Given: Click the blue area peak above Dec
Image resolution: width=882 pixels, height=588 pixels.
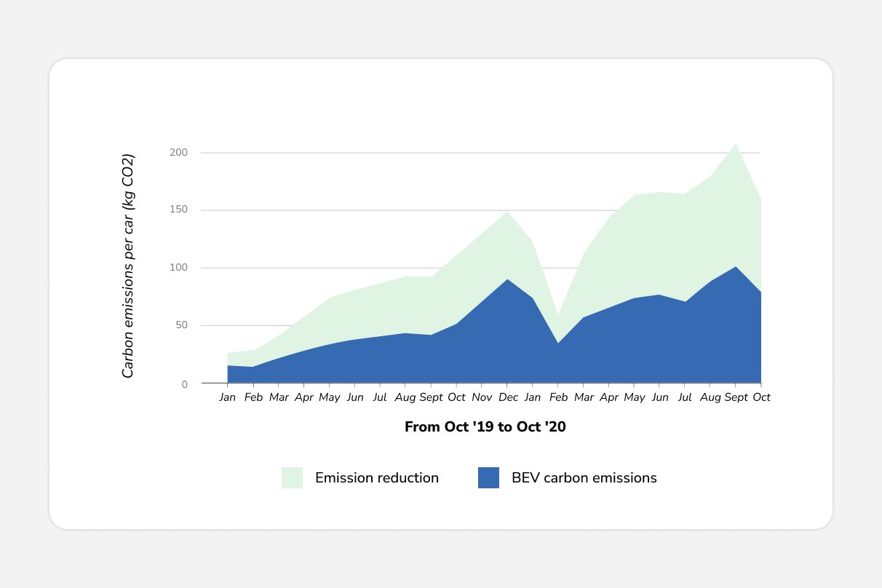Looking at the screenshot, I should click(x=507, y=281).
